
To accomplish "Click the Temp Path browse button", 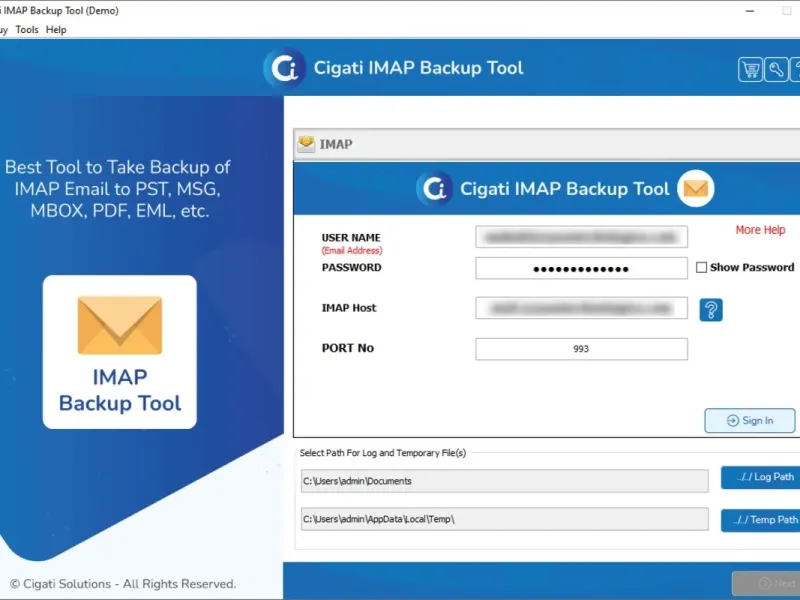I will [x=762, y=520].
